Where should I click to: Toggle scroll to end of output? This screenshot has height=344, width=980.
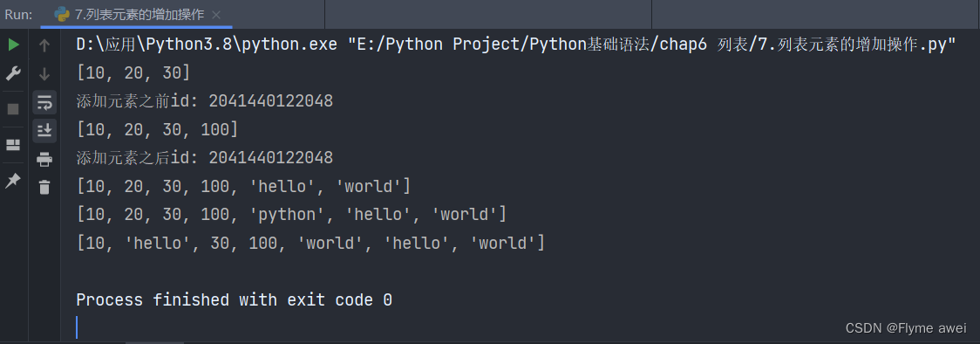tap(44, 130)
